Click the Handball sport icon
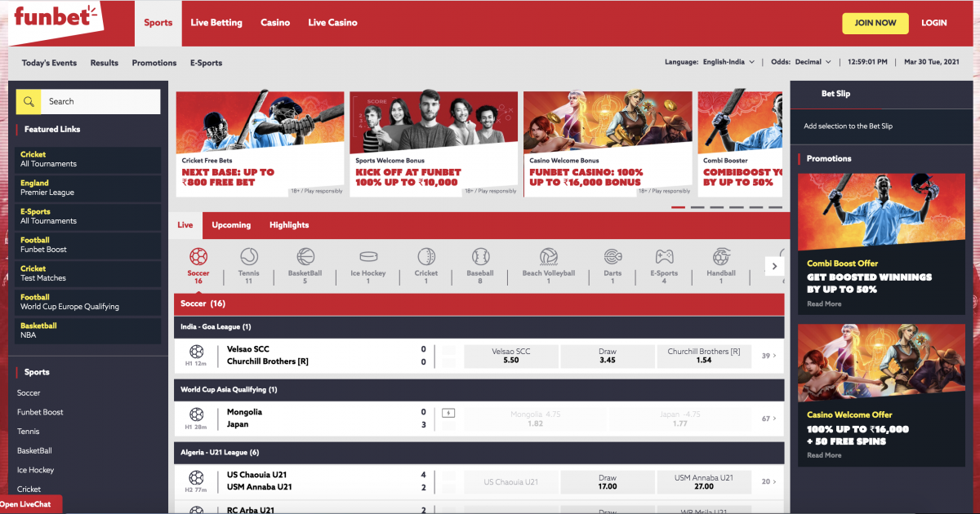This screenshot has width=980, height=514. [x=721, y=257]
